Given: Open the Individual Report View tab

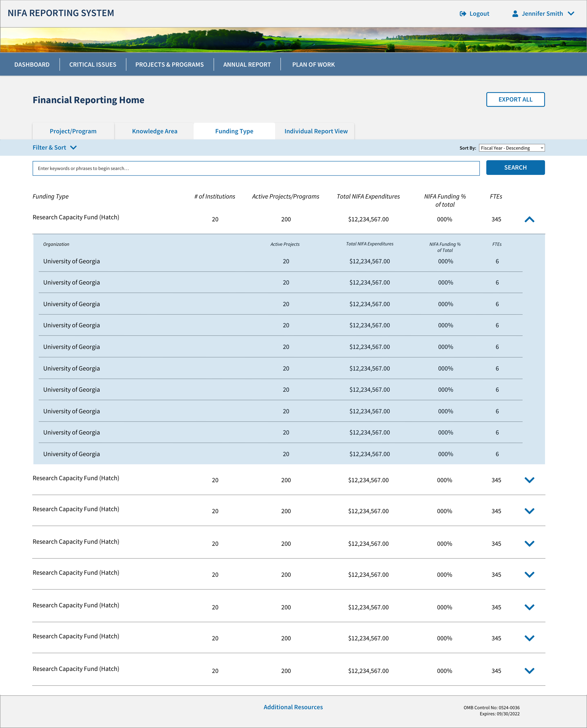Looking at the screenshot, I should tap(316, 131).
